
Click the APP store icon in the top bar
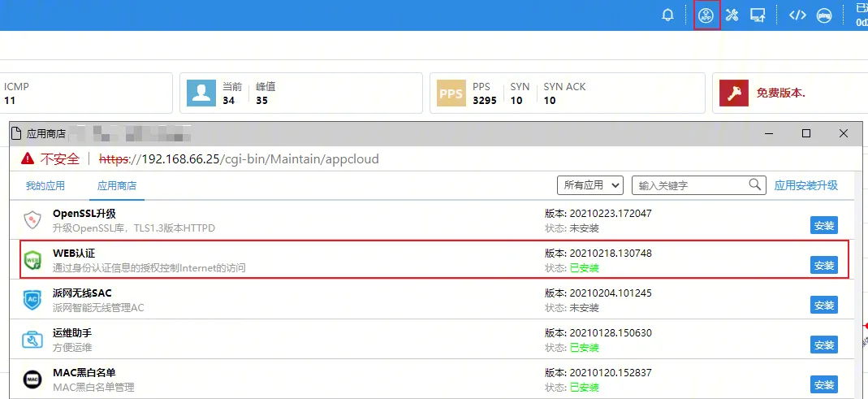[707, 15]
